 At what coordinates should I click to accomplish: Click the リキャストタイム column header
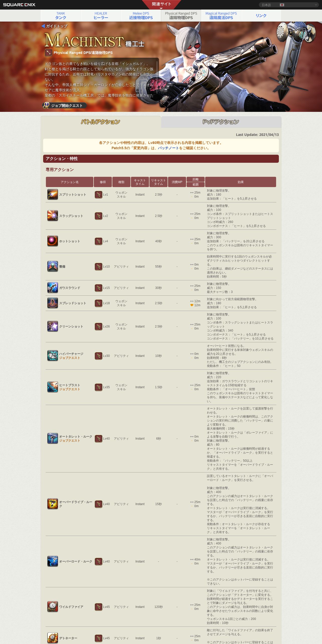pyautogui.click(x=158, y=182)
